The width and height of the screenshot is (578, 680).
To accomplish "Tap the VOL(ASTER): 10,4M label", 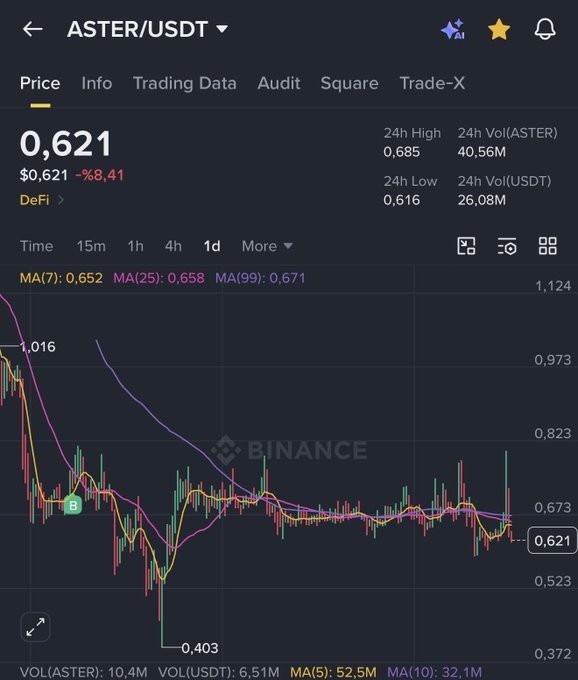I will tap(84, 672).
